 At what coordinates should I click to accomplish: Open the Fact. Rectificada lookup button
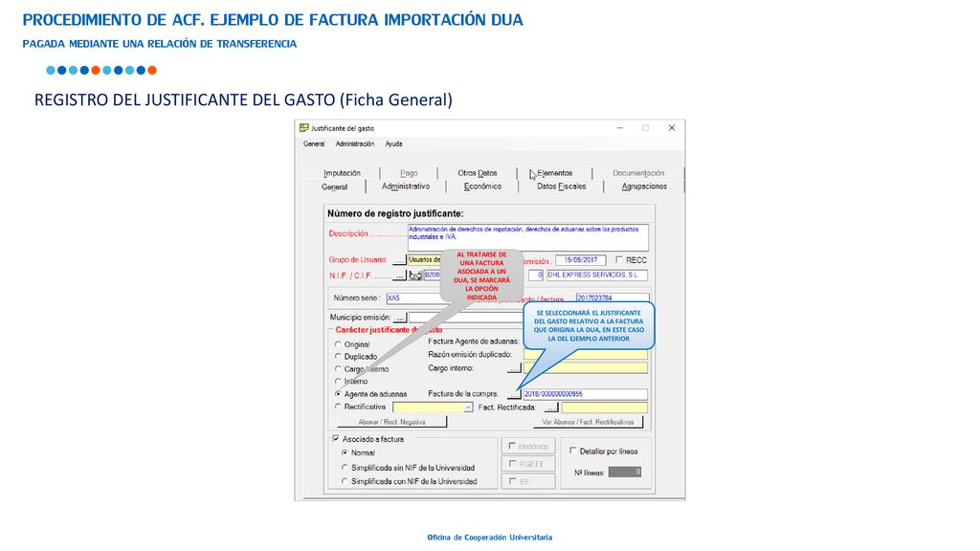click(550, 408)
